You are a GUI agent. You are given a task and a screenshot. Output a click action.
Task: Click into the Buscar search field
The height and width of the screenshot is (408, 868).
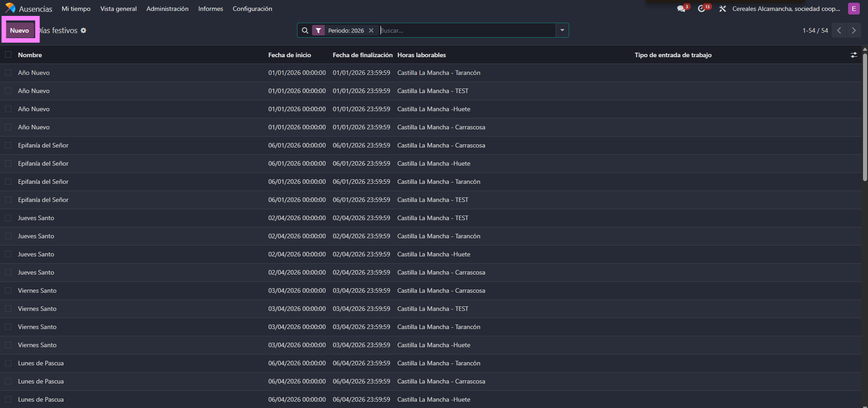467,30
